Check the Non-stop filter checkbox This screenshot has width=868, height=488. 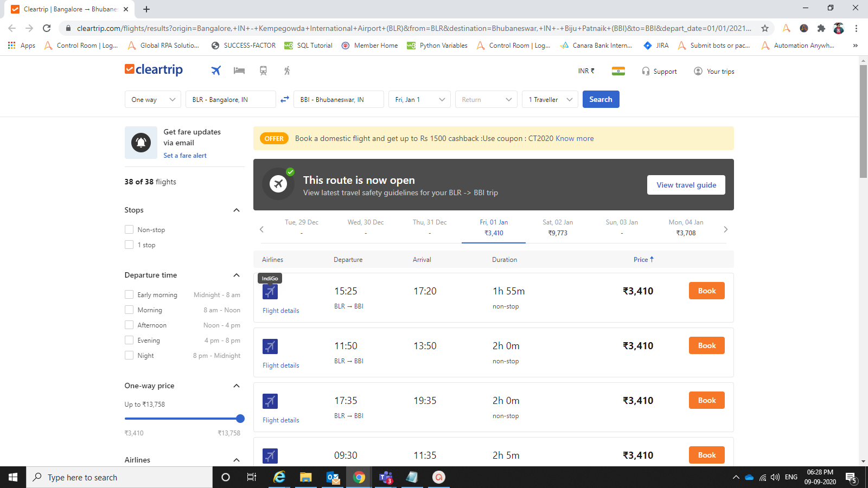[129, 229]
